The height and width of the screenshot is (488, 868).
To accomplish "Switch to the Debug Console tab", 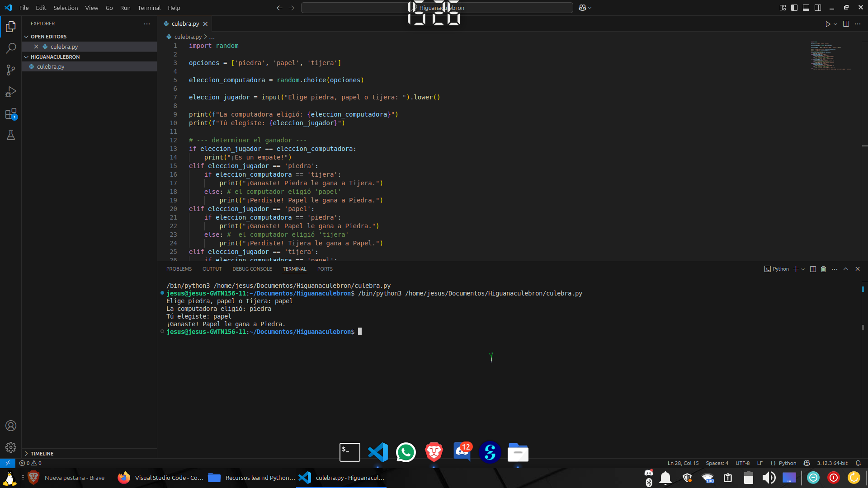I will point(252,269).
